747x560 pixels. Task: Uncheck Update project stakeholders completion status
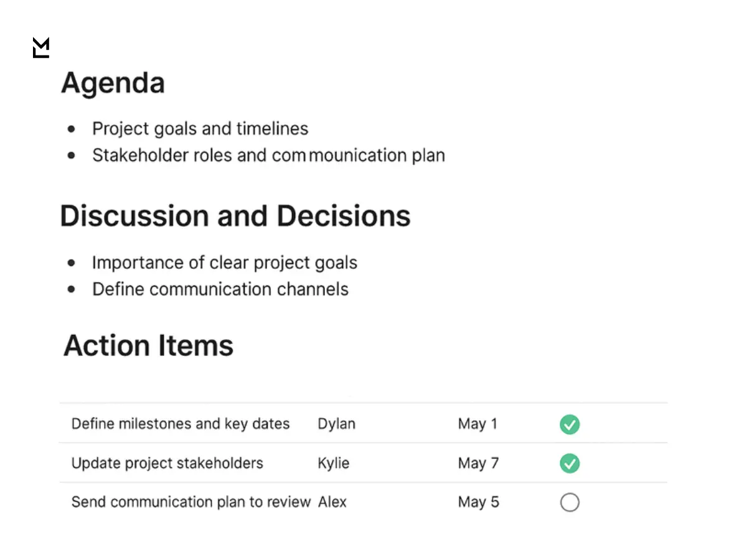pyautogui.click(x=570, y=463)
